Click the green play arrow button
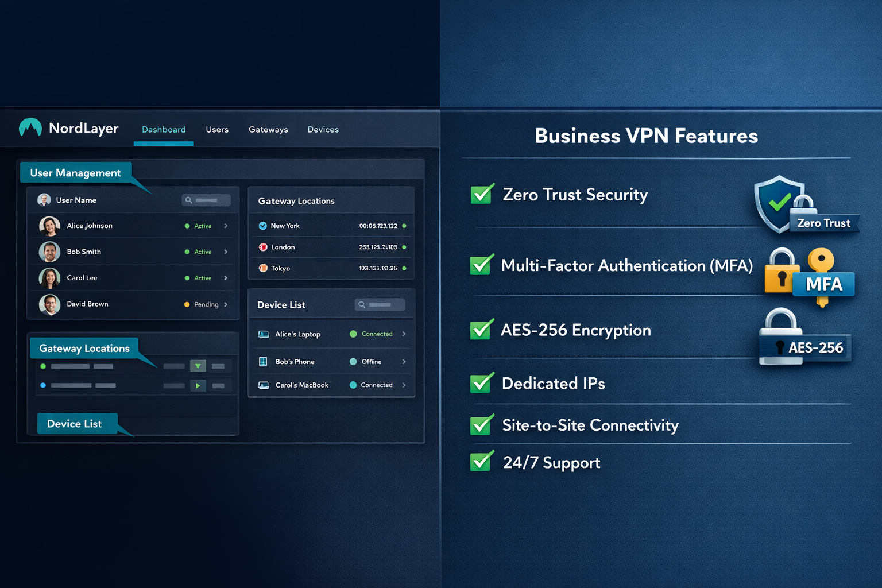The height and width of the screenshot is (588, 882). pyautogui.click(x=198, y=385)
